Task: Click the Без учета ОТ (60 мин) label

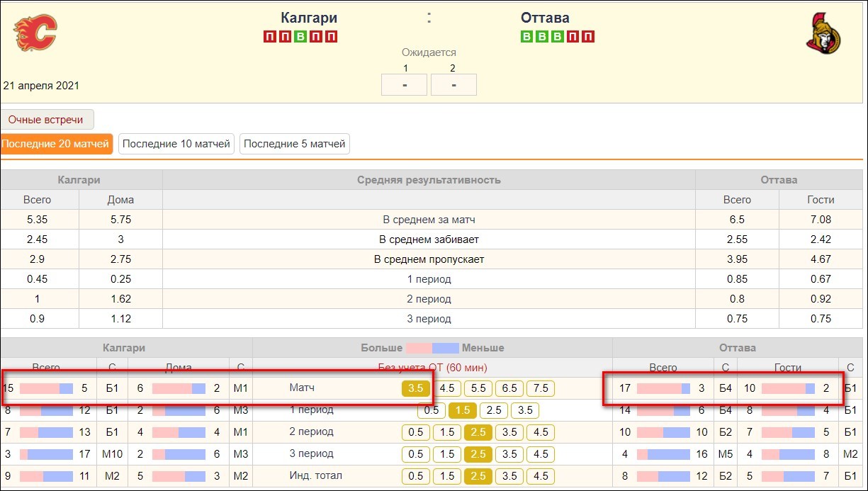Action: tap(432, 368)
